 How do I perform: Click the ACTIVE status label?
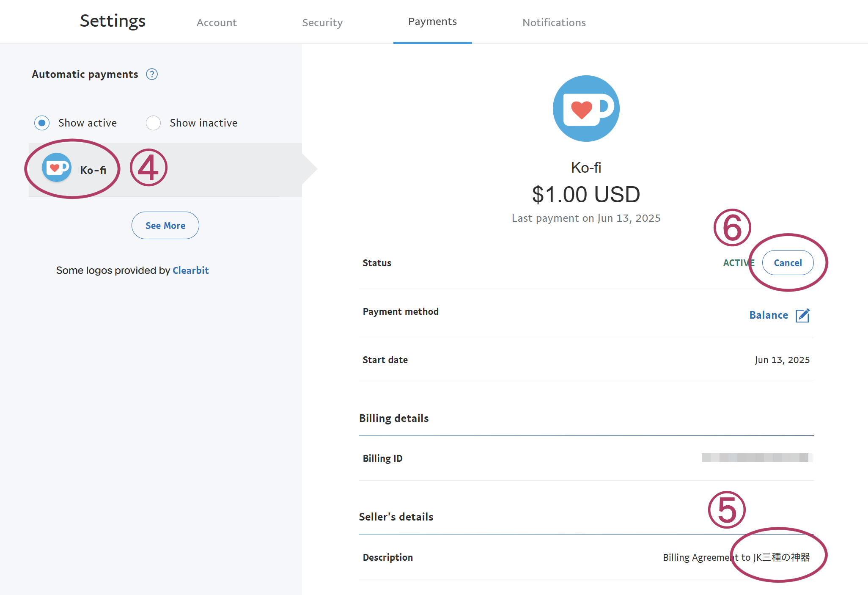pyautogui.click(x=738, y=262)
